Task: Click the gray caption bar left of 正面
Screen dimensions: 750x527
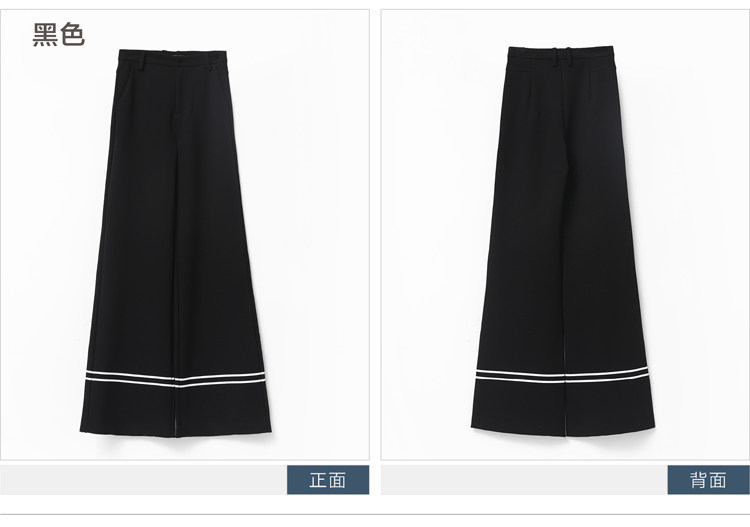Action: pyautogui.click(x=143, y=480)
